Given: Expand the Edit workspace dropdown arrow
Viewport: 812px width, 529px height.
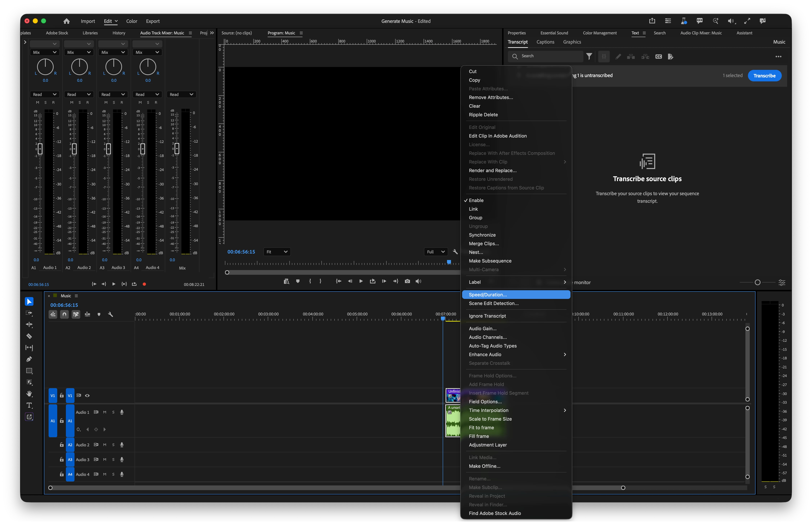Looking at the screenshot, I should tap(116, 21).
